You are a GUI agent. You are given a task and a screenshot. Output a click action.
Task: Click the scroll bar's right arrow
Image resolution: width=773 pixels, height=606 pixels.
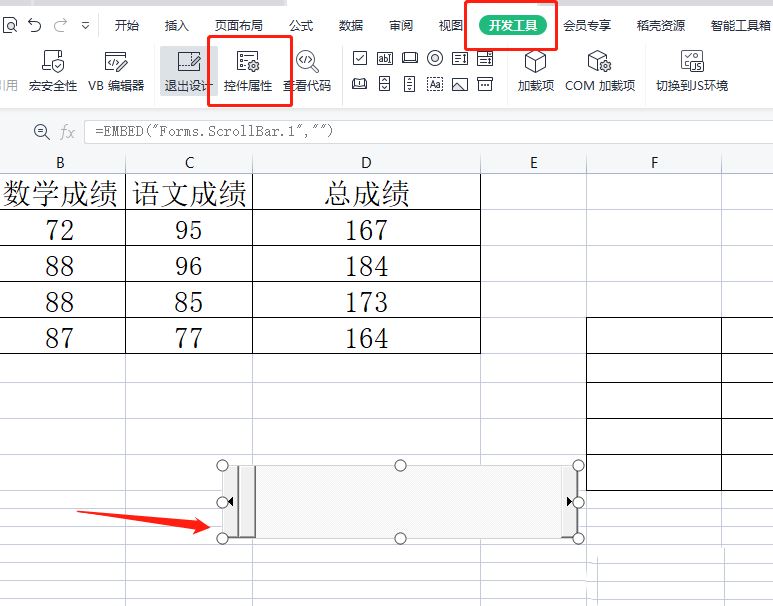570,502
